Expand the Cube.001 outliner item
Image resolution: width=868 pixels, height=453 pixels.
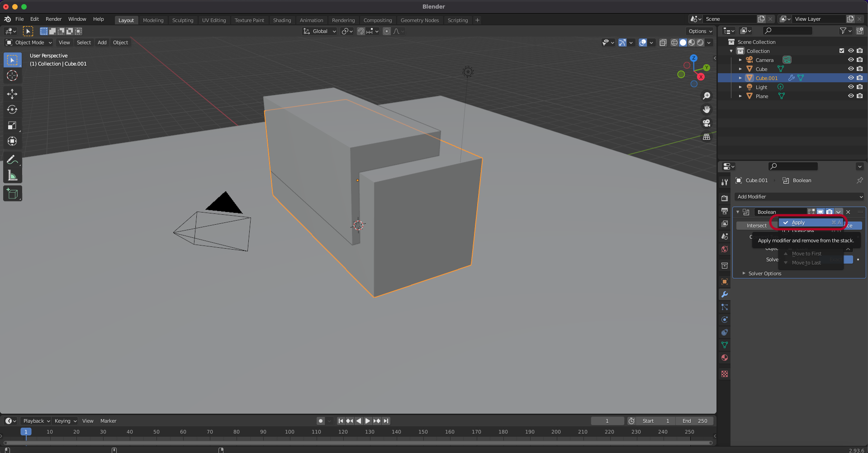[x=740, y=78]
